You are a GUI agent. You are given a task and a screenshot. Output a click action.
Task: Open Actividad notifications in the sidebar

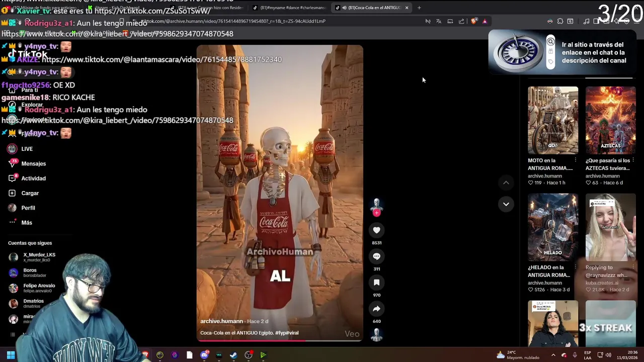pyautogui.click(x=27, y=178)
